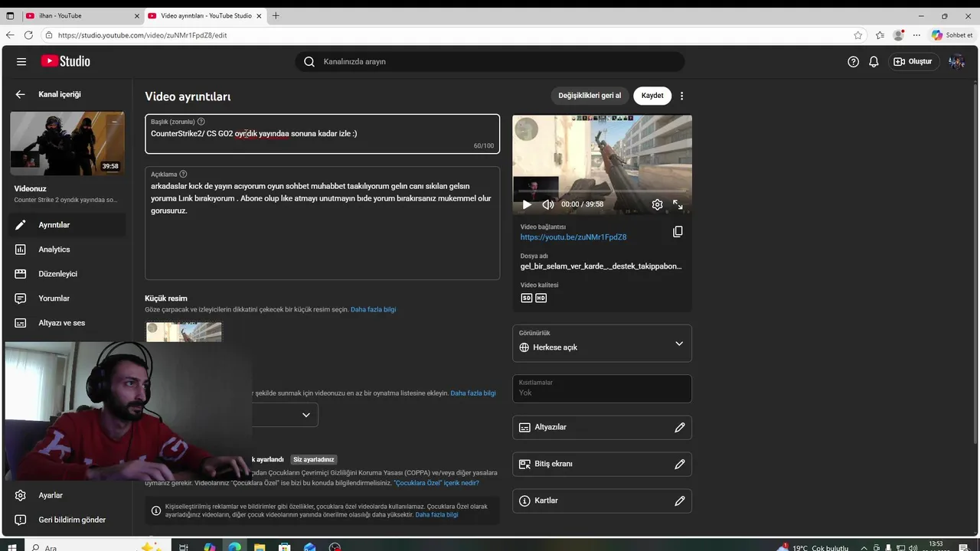980x551 pixels.
Task: Open Altyazı ve ses in the sidebar
Action: [67, 323]
